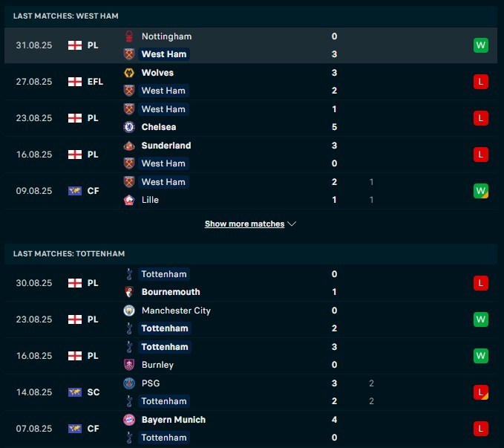The width and height of the screenshot is (504, 448).
Task: Click the Manchester City club crest
Action: tap(129, 311)
